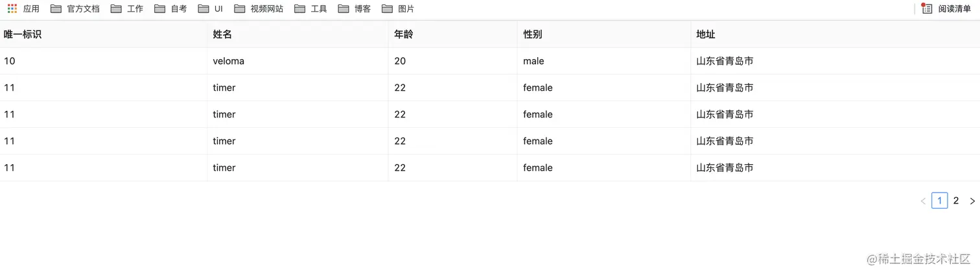Select the veloma table row
The height and width of the screenshot is (275, 980).
click(x=490, y=61)
